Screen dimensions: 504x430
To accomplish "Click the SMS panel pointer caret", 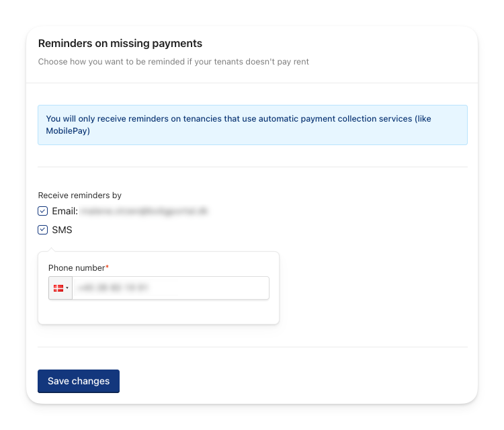I will coord(51,250).
